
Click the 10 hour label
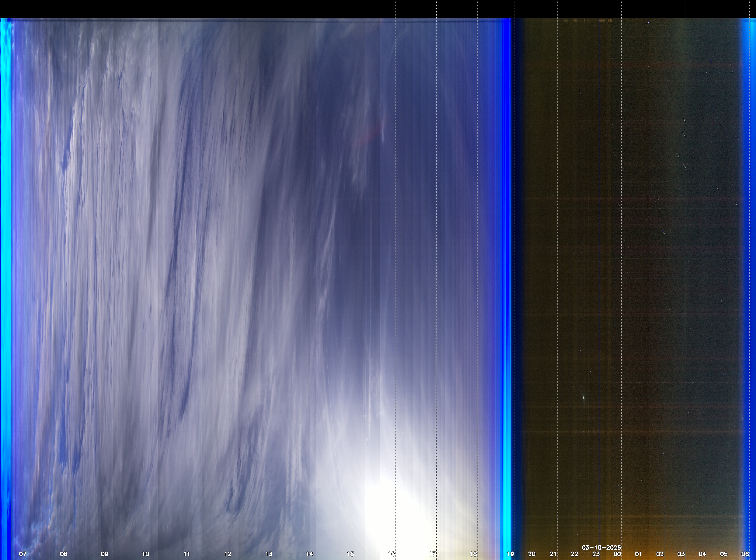pyautogui.click(x=145, y=554)
